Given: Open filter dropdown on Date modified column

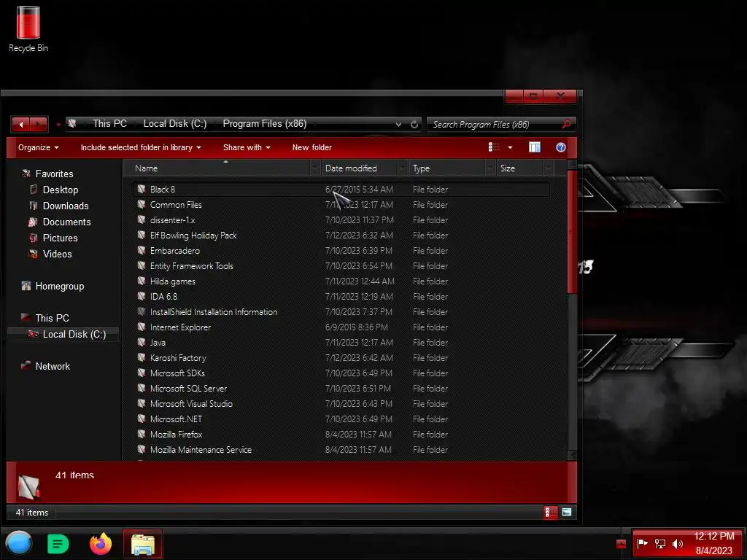Looking at the screenshot, I should tap(403, 168).
